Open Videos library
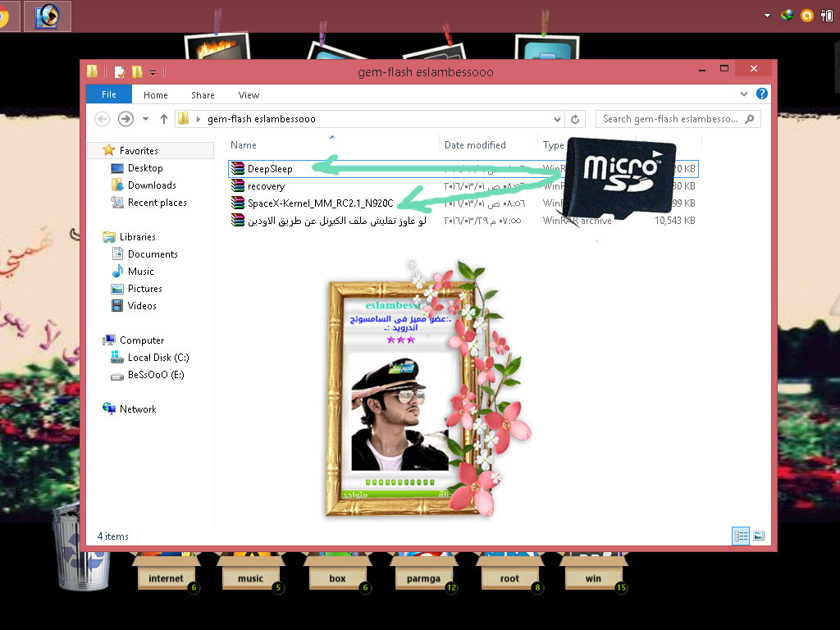Image resolution: width=840 pixels, height=630 pixels. 141,305
